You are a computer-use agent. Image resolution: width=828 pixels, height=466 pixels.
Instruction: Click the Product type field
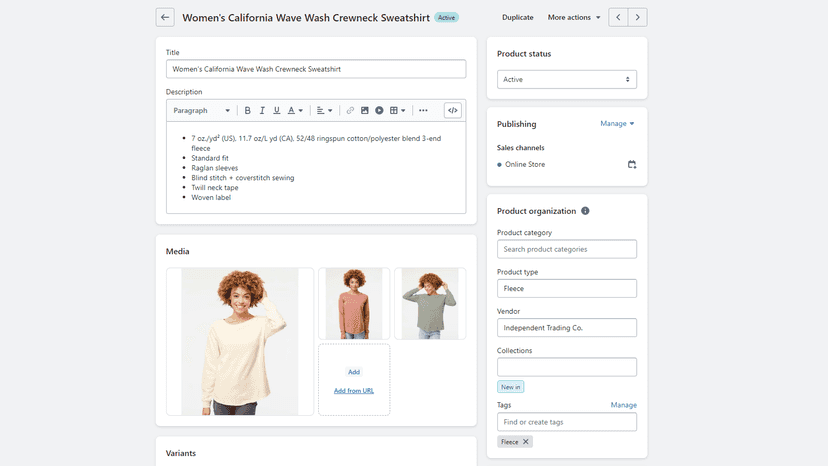(x=567, y=288)
